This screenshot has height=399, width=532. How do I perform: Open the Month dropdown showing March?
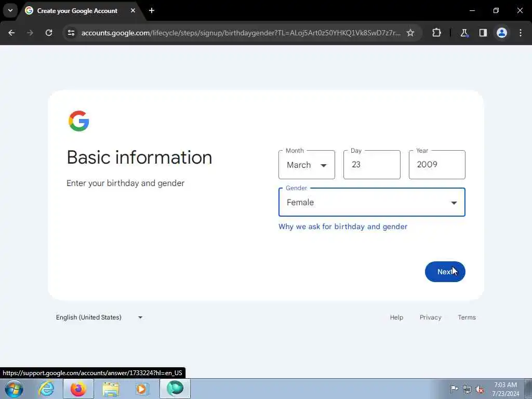(307, 165)
